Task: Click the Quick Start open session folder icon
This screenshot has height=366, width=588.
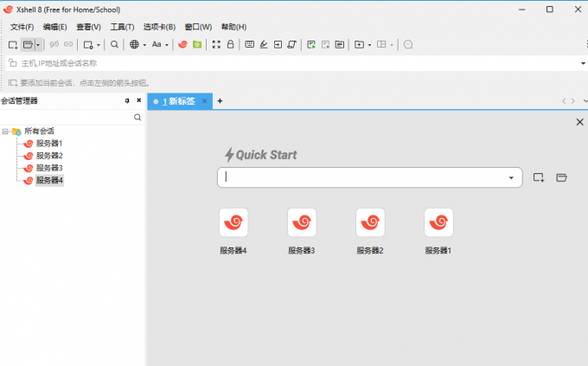Action: coord(561,177)
